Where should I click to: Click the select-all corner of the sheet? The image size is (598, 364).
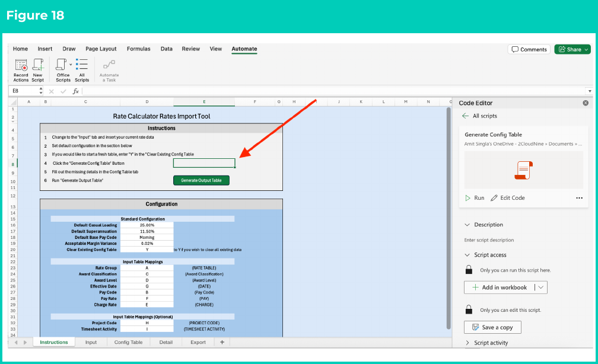(x=13, y=102)
